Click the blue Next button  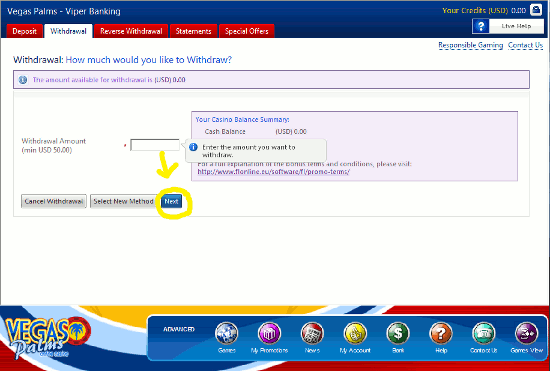coord(172,201)
